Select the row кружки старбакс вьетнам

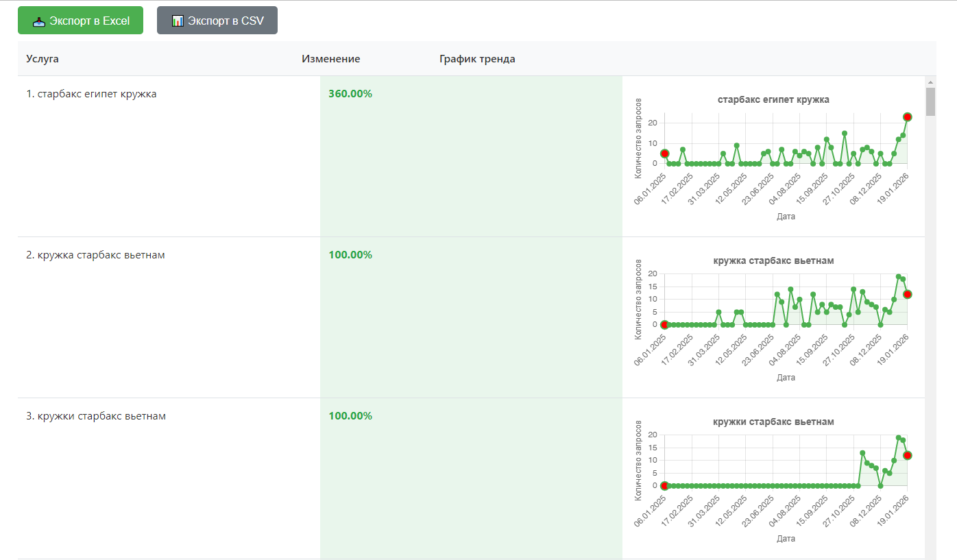(471, 478)
